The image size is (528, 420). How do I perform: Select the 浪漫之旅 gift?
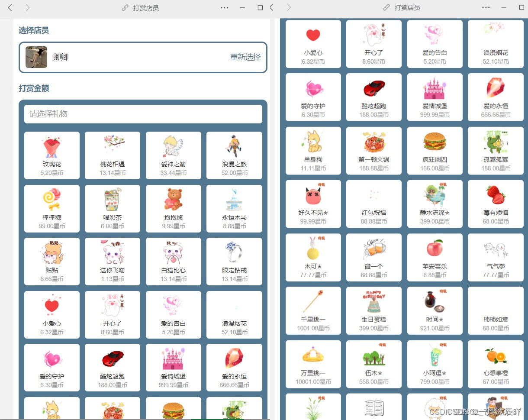(x=234, y=155)
